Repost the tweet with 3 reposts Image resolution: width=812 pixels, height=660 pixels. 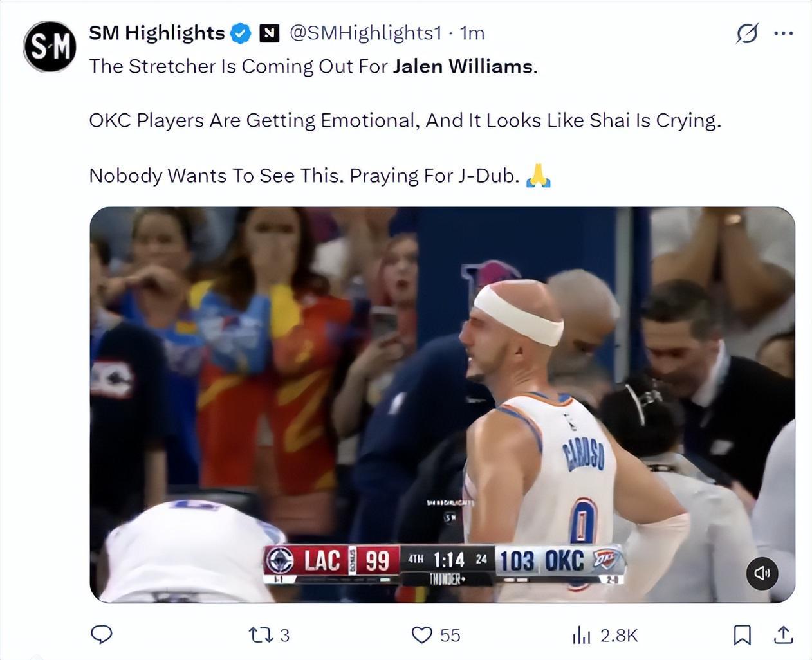[269, 636]
